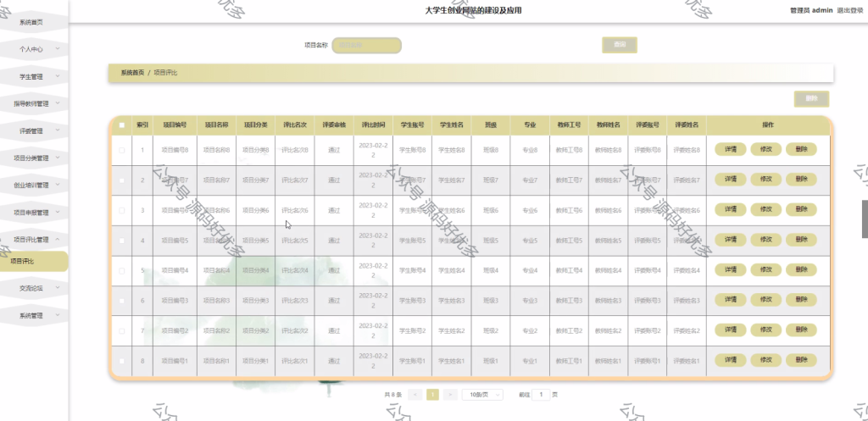Select page 1 in pagination
The width and height of the screenshot is (868, 421).
(x=432, y=395)
